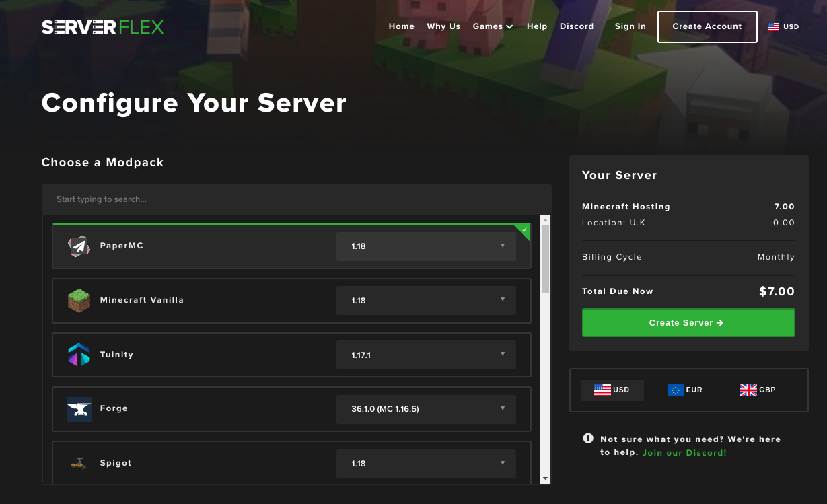Viewport: 827px width, 504px height.
Task: Open the Spigot version dropdown
Action: tap(426, 464)
